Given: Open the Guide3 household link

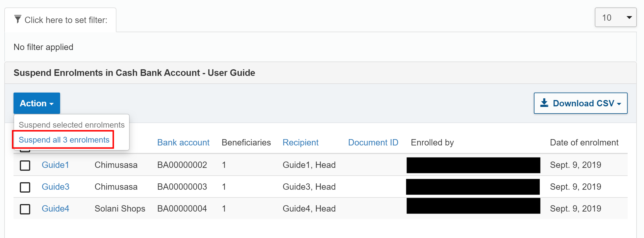Looking at the screenshot, I should pos(55,187).
